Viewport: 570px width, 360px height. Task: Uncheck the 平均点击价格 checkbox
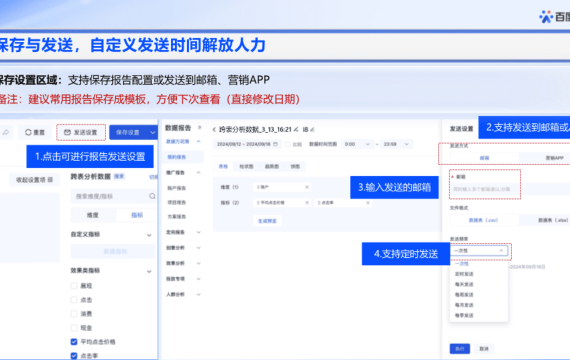tap(74, 342)
